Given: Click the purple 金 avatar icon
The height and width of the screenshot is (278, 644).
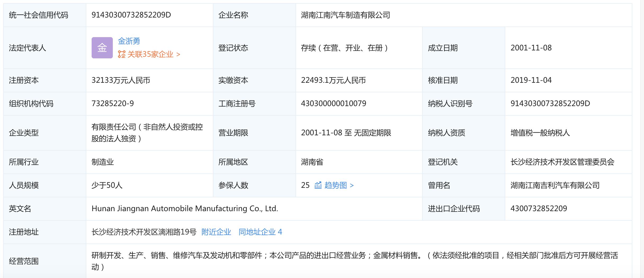Looking at the screenshot, I should pyautogui.click(x=102, y=48).
